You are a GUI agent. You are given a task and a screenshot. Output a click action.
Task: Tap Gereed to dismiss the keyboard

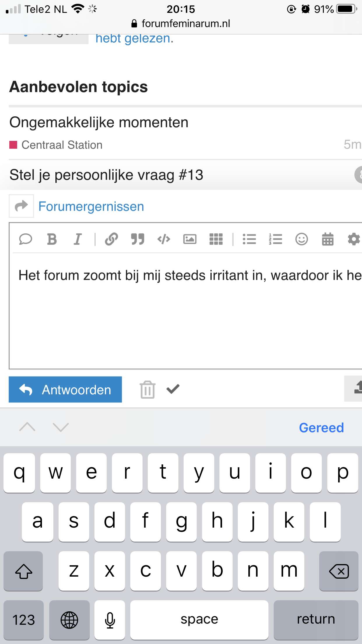tap(321, 428)
